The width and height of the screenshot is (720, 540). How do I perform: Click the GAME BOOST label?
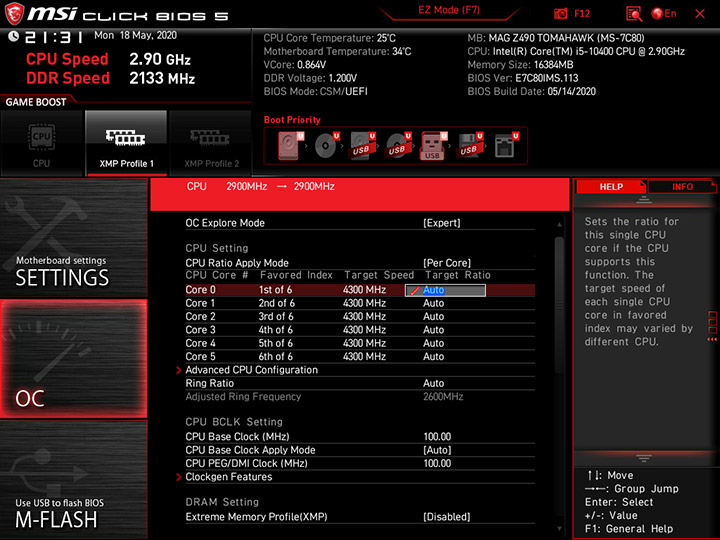tap(36, 102)
